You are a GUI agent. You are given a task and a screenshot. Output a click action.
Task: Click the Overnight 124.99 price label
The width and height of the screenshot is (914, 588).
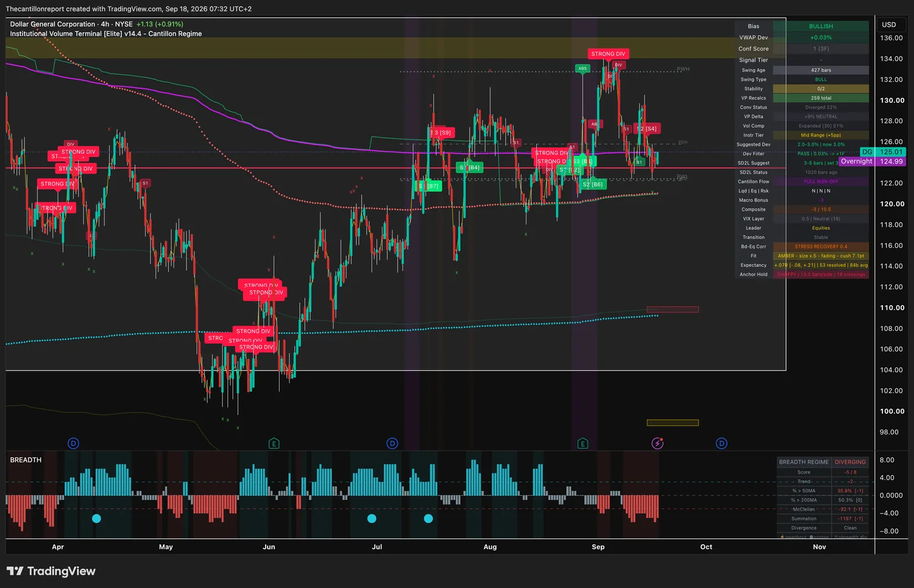coord(872,161)
